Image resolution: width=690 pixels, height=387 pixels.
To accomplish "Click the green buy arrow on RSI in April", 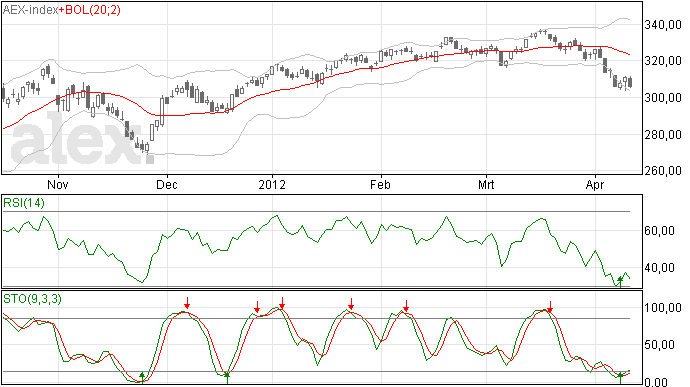I will 620,282.
